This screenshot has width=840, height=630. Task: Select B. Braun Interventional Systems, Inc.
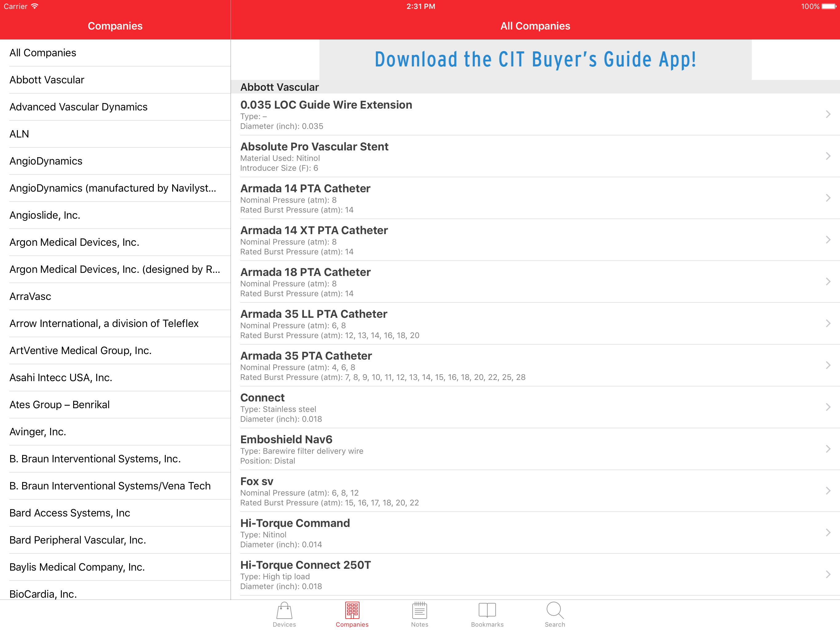click(115, 459)
